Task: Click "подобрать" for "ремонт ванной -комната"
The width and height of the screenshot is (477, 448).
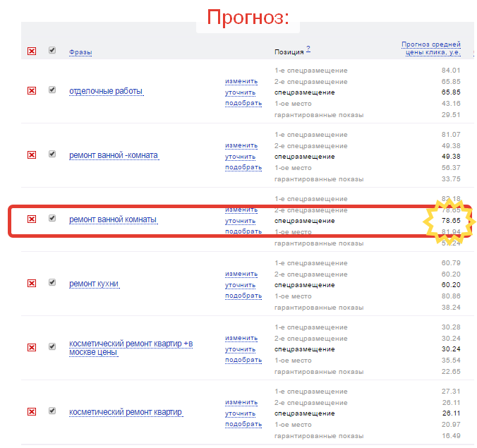Action: [x=243, y=167]
